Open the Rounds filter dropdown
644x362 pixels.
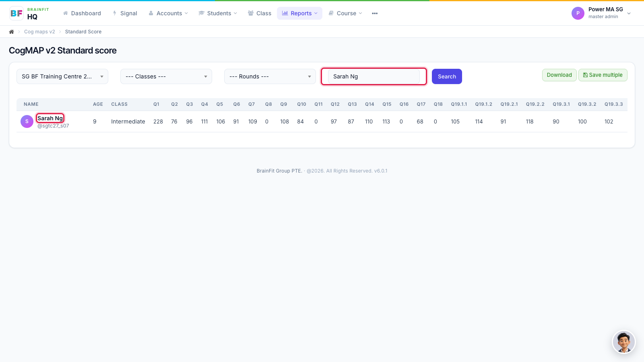[270, 76]
